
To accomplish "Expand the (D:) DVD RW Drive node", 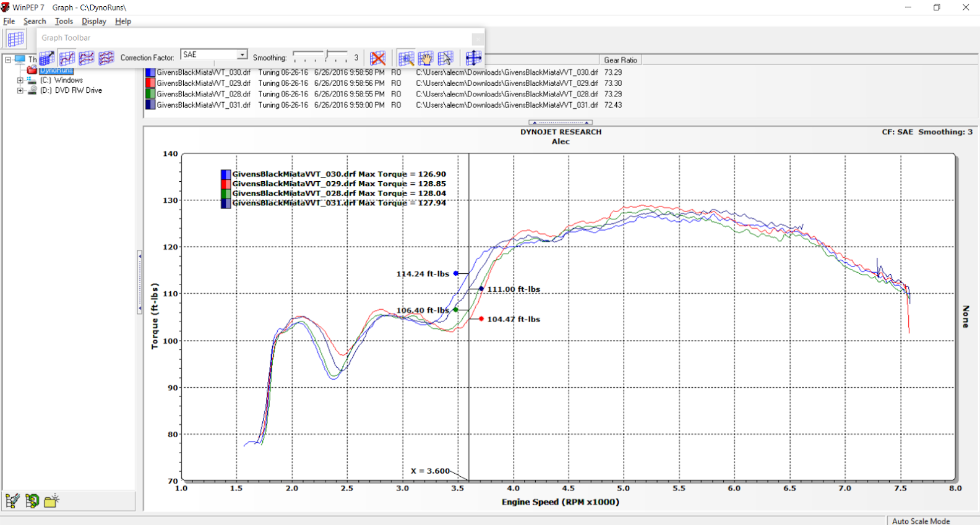I will point(20,90).
